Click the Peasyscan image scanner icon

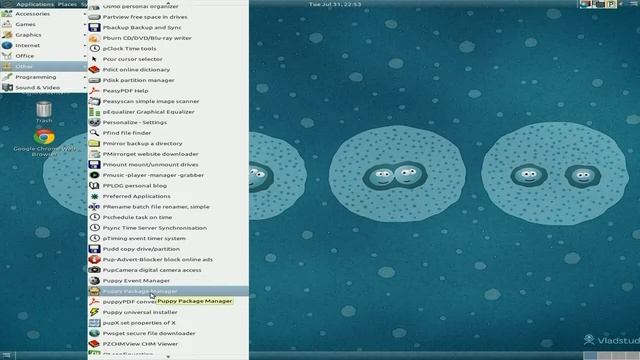pyautogui.click(x=94, y=101)
